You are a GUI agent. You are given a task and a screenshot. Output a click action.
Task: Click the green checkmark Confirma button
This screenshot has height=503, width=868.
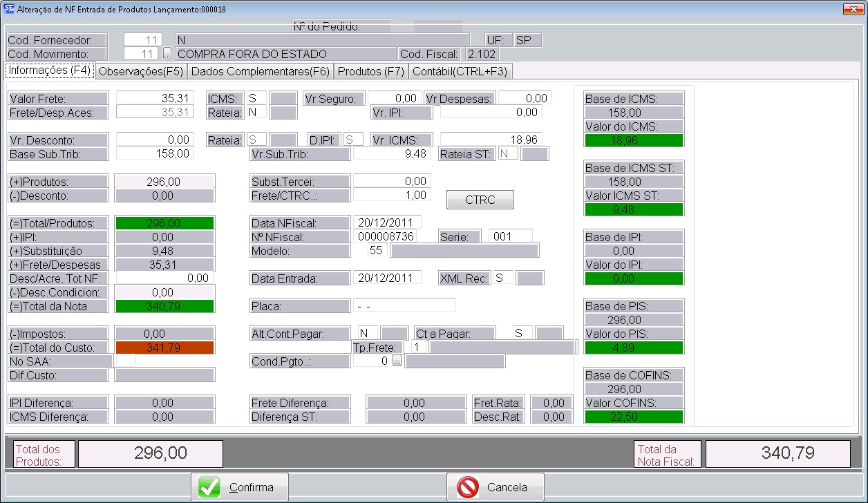(239, 487)
